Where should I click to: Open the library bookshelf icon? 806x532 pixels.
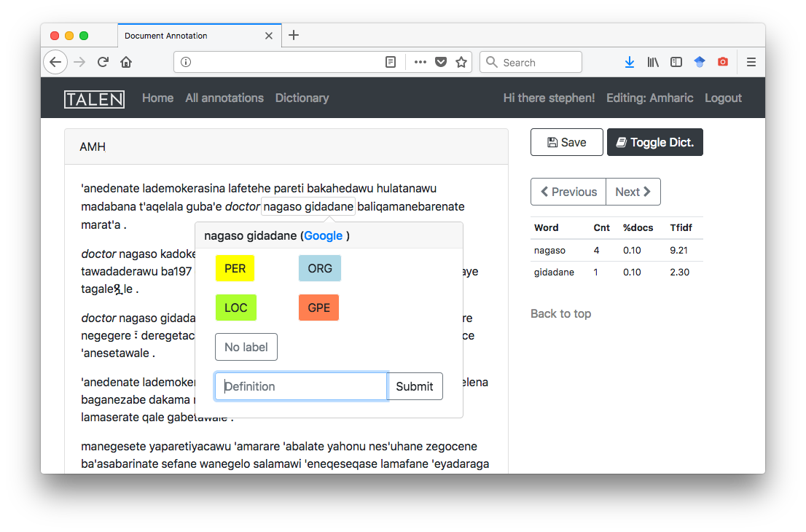tap(653, 62)
